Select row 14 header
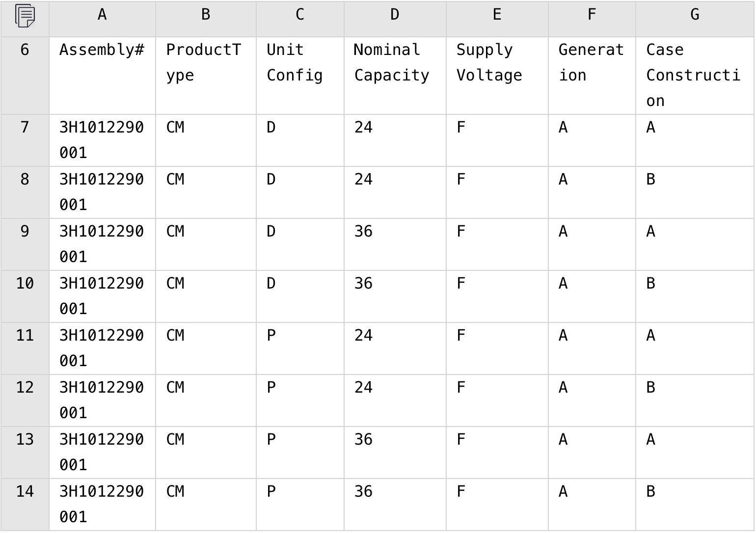756x533 pixels. coord(25,505)
